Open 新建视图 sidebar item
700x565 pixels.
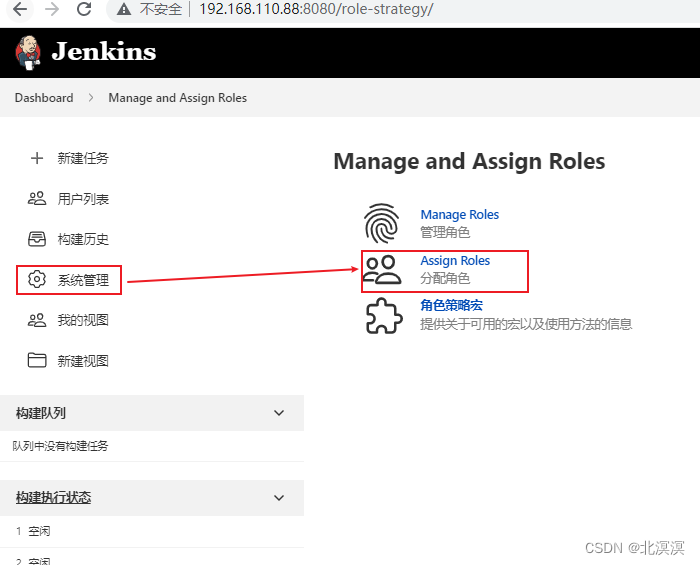tap(83, 361)
